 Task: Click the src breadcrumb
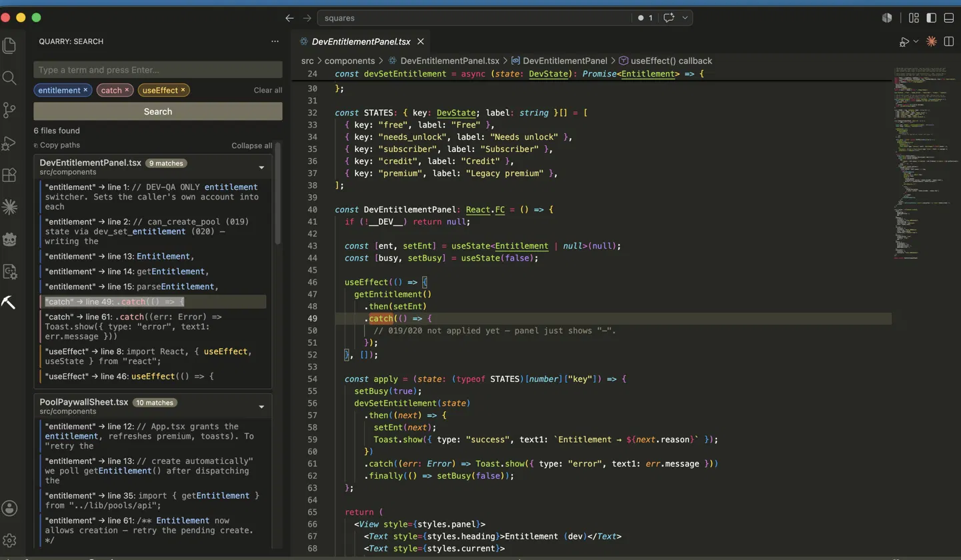tap(307, 61)
